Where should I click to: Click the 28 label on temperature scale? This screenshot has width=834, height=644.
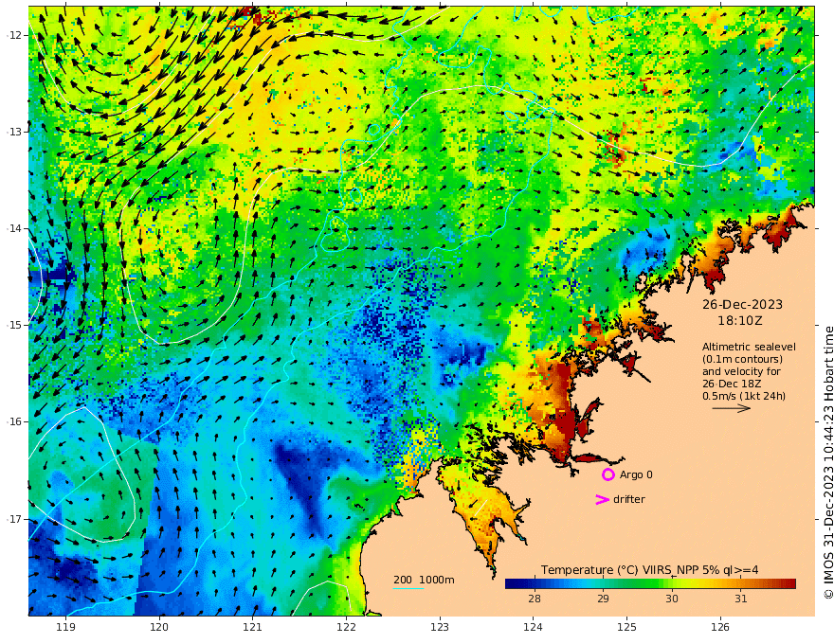pyautogui.click(x=534, y=599)
